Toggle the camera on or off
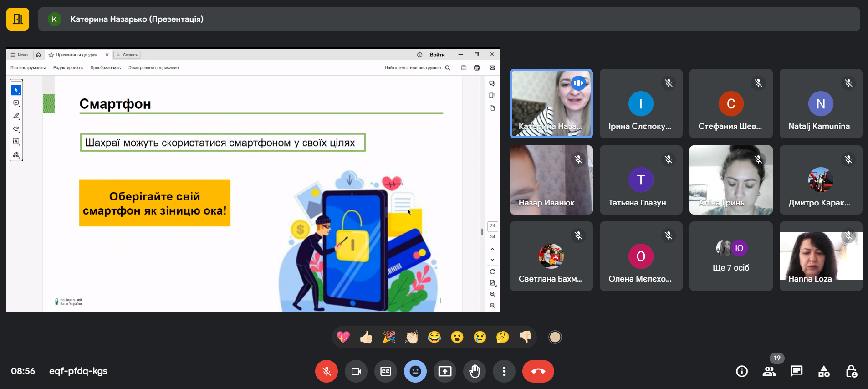Screen dimensions: 868x389 356,371
